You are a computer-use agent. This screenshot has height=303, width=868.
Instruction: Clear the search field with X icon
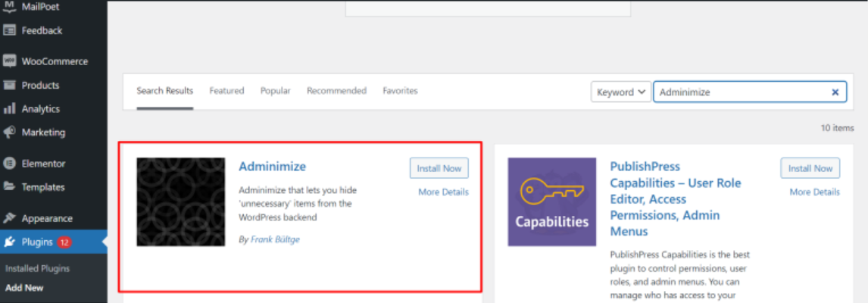click(835, 92)
